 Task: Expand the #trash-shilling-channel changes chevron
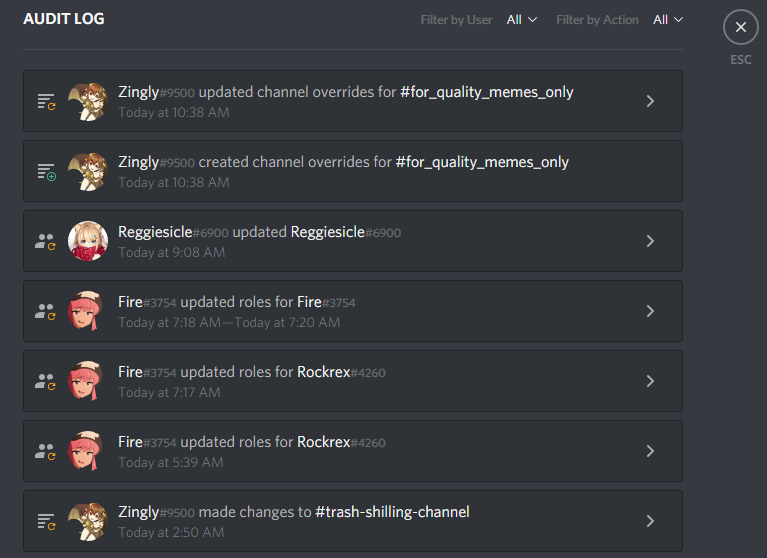(x=650, y=521)
